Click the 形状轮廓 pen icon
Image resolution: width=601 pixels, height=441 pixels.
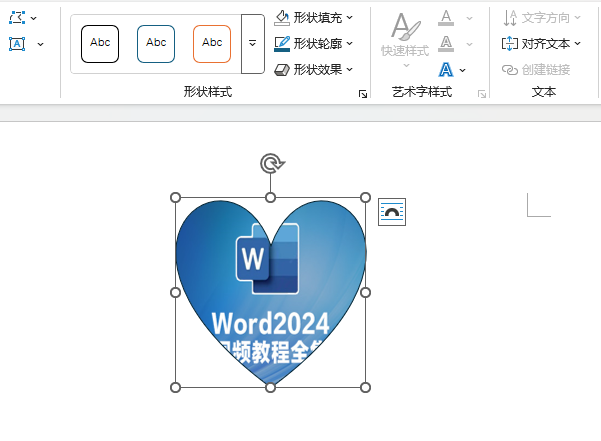[x=282, y=44]
